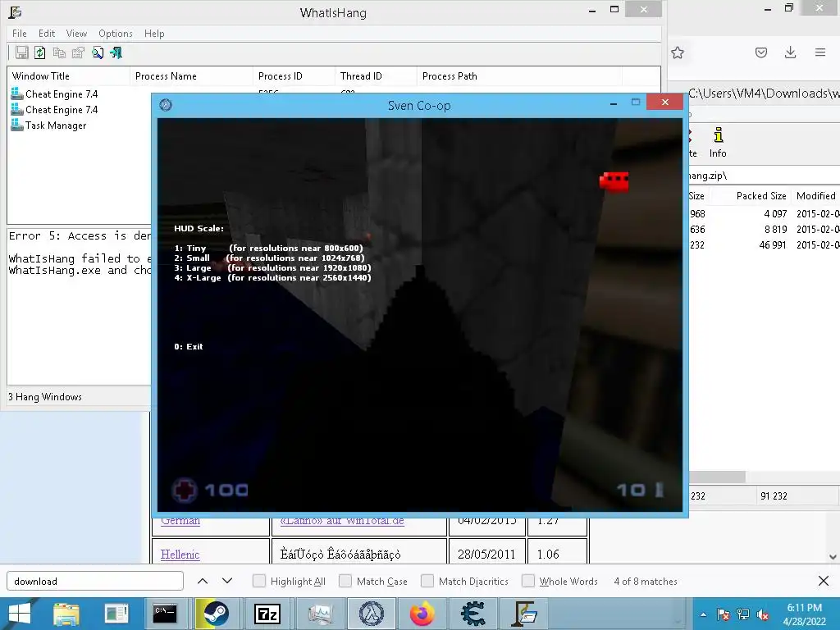The image size is (840, 630).
Task: Click the Action Center flag tray icon
Action: (723, 614)
